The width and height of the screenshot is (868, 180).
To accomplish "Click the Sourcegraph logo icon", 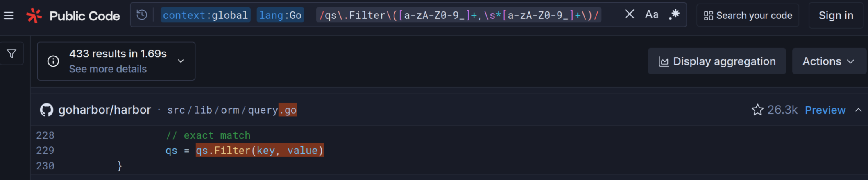I will (x=34, y=16).
